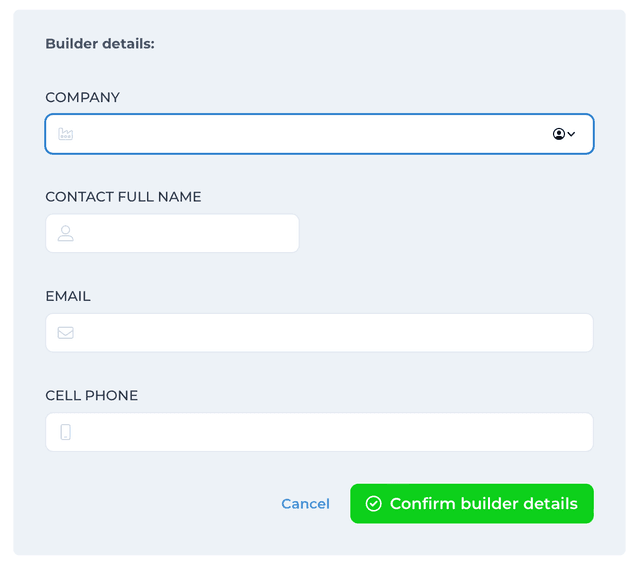640x567 pixels.
Task: Focus the Email text input
Action: pyautogui.click(x=330, y=333)
